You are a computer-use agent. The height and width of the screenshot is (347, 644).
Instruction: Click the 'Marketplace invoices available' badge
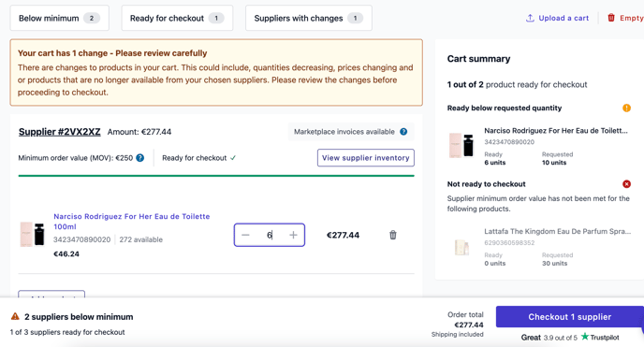(x=351, y=132)
